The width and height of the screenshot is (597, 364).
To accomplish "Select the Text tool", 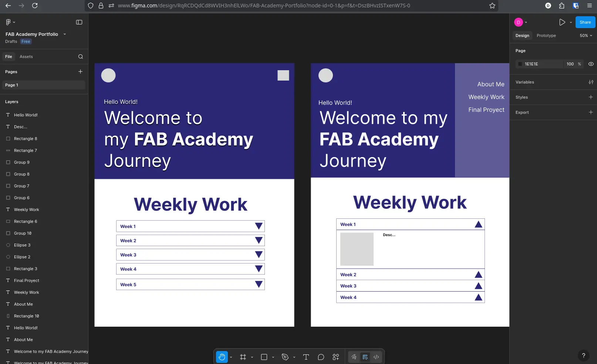I will click(306, 357).
